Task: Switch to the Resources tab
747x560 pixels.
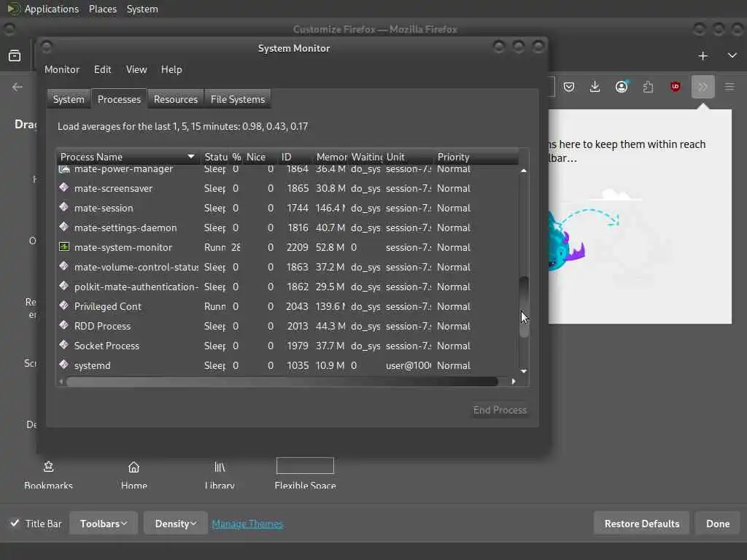Action: coord(175,99)
